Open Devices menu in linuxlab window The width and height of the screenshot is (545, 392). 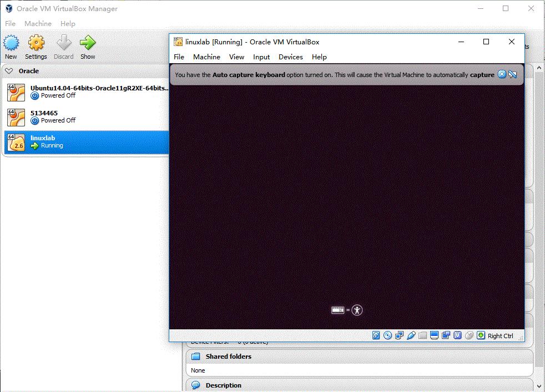tap(291, 57)
